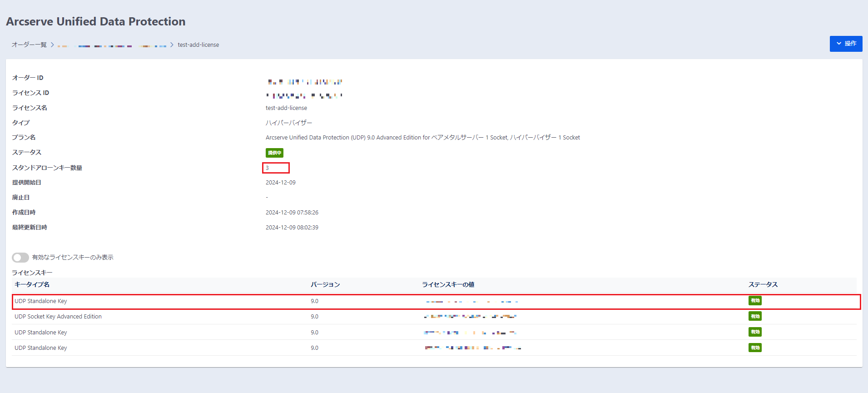Viewport: 868px width, 393px height.
Task: Click the test-add-license value beside ライセンス名
Action: pos(286,108)
